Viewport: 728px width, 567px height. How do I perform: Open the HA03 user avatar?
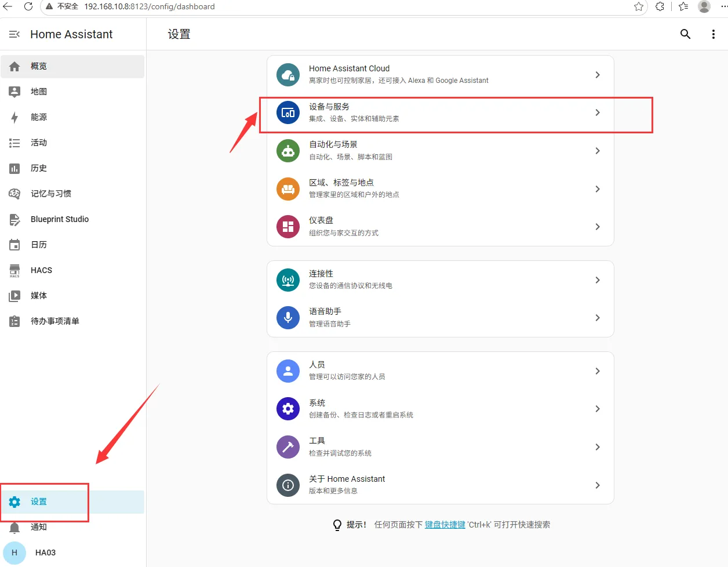click(14, 553)
